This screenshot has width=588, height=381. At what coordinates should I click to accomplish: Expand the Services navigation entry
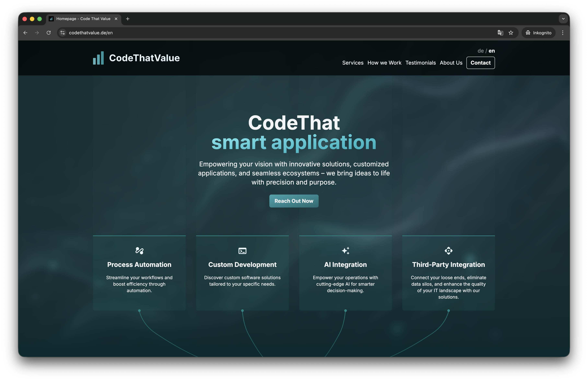pyautogui.click(x=353, y=63)
